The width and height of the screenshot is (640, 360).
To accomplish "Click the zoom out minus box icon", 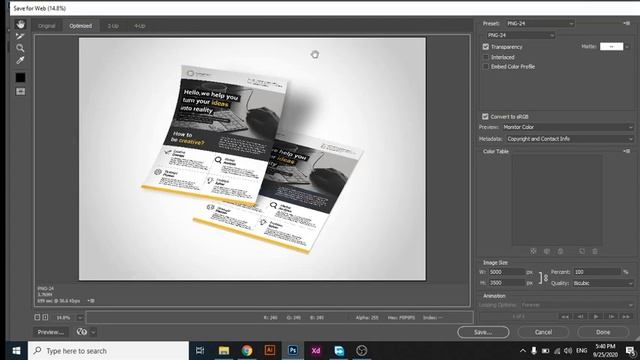I will pos(37,318).
